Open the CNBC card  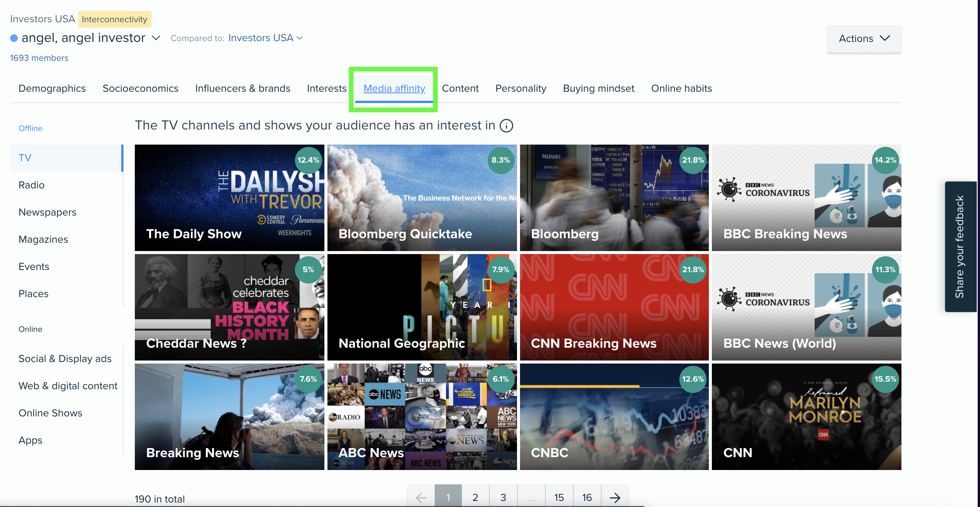[x=614, y=417]
